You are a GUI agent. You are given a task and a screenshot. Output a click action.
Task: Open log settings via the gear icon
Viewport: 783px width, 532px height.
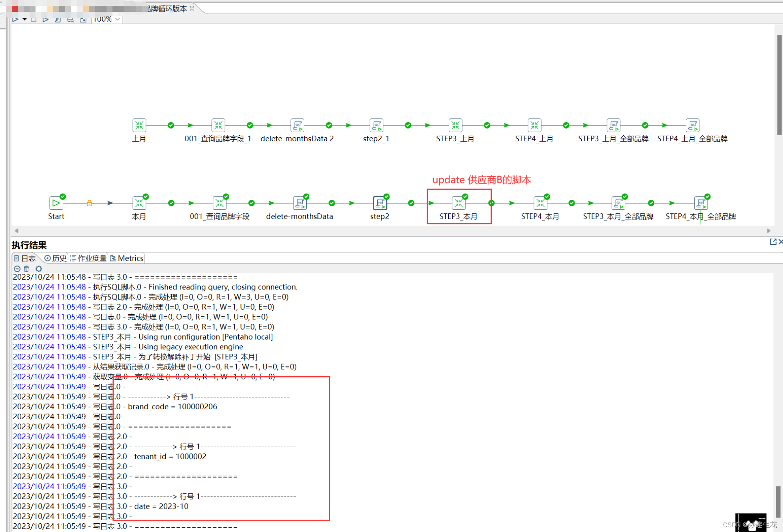click(39, 269)
